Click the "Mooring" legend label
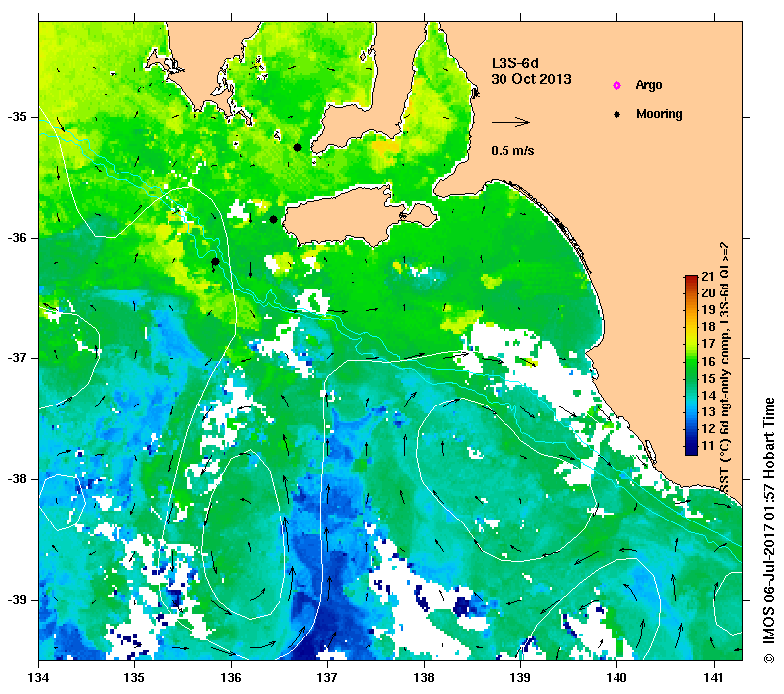Image resolution: width=784 pixels, height=694 pixels. click(659, 114)
